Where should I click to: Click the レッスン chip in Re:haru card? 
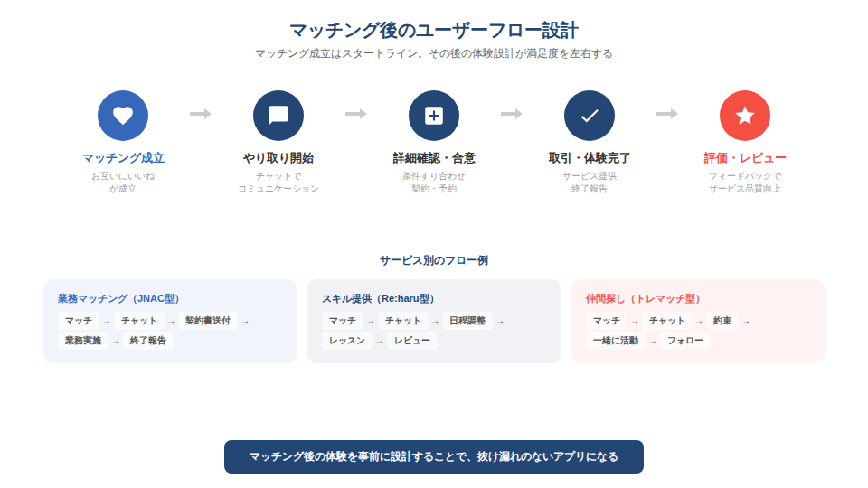point(347,341)
